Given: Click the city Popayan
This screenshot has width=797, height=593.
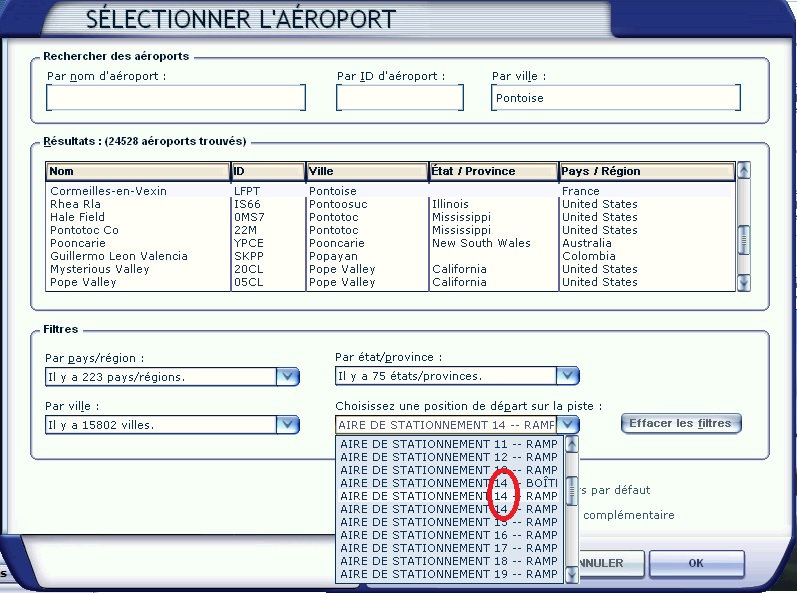Looking at the screenshot, I should point(333,256).
